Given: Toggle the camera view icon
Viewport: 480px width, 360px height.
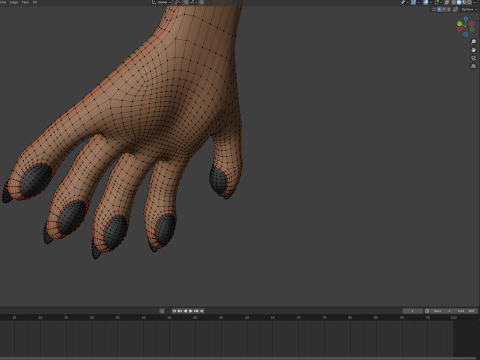Looking at the screenshot, I should (x=473, y=58).
